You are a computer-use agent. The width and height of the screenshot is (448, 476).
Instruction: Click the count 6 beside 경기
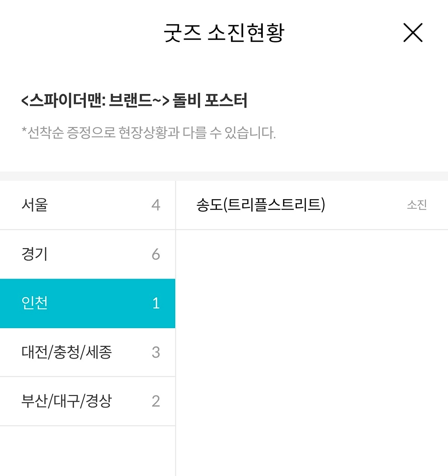[x=156, y=254]
